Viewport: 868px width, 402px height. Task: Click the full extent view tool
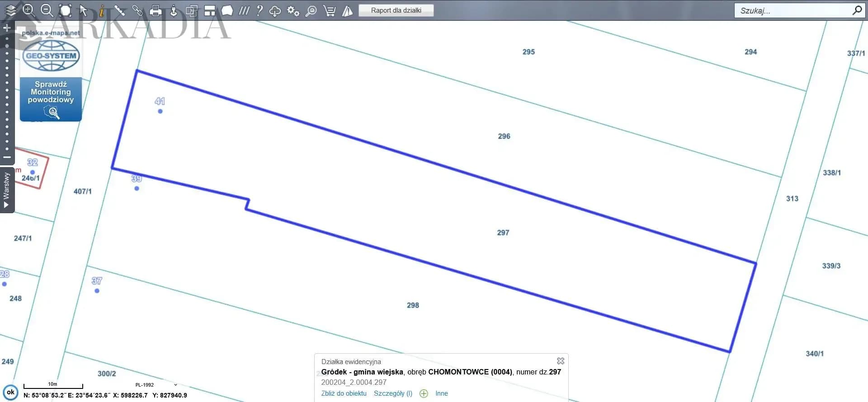[66, 10]
